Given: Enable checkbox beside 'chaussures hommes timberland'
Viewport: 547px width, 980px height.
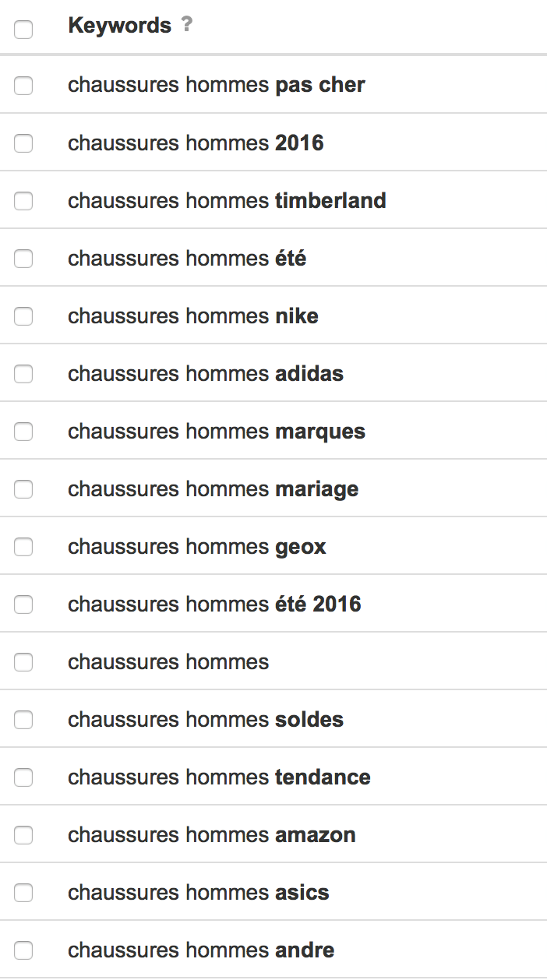Looking at the screenshot, I should [23, 201].
